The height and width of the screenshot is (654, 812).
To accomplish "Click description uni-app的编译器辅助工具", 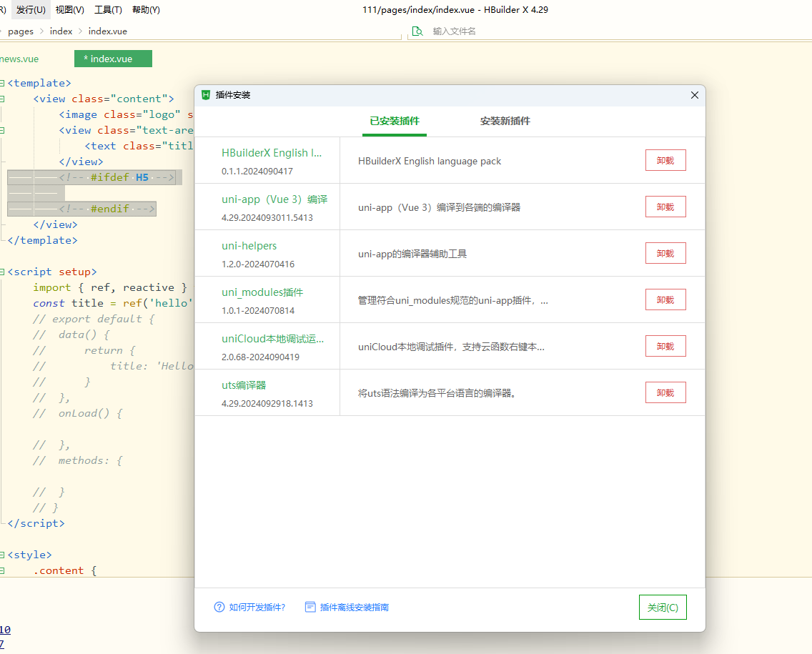I will [x=412, y=254].
